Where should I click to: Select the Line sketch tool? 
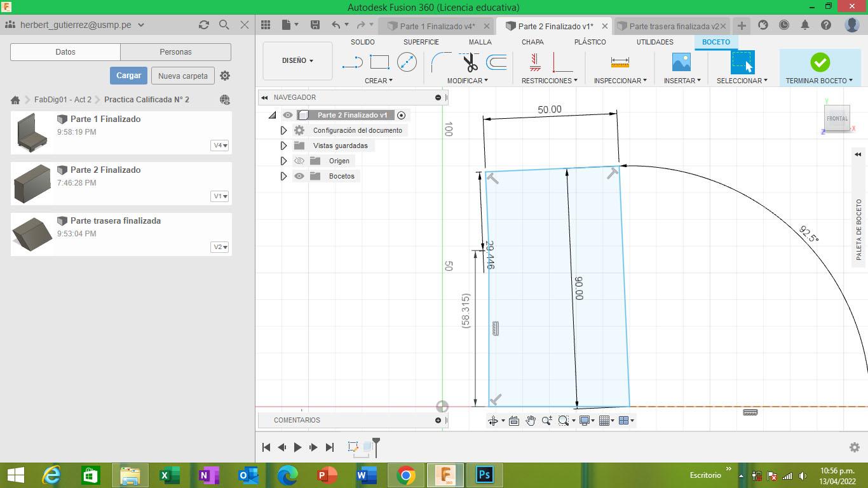point(352,62)
